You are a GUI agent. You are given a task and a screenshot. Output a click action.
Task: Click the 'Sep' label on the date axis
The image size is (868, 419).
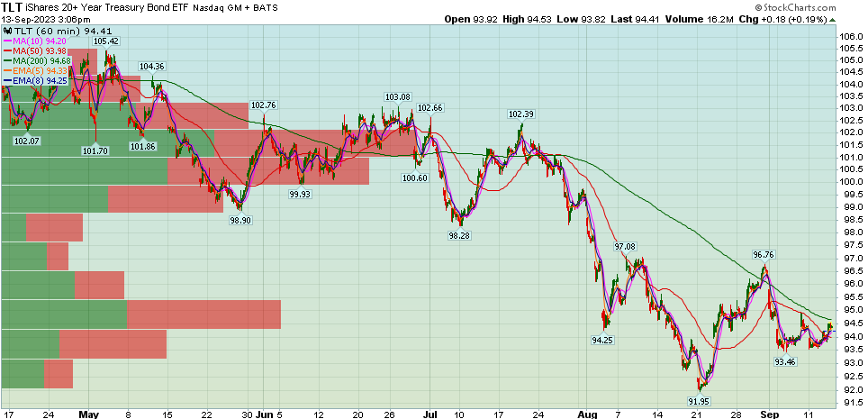click(768, 414)
